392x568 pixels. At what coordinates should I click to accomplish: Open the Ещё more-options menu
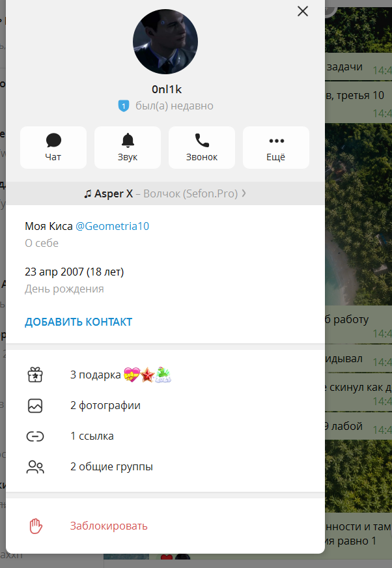276,147
